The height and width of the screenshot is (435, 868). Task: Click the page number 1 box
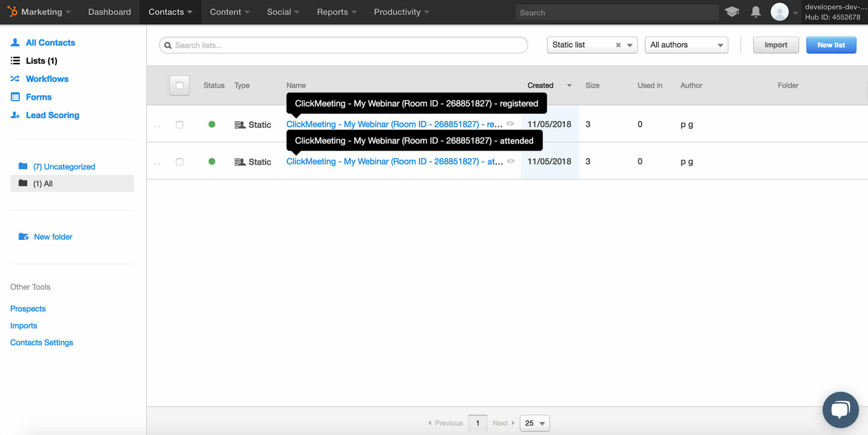click(478, 423)
